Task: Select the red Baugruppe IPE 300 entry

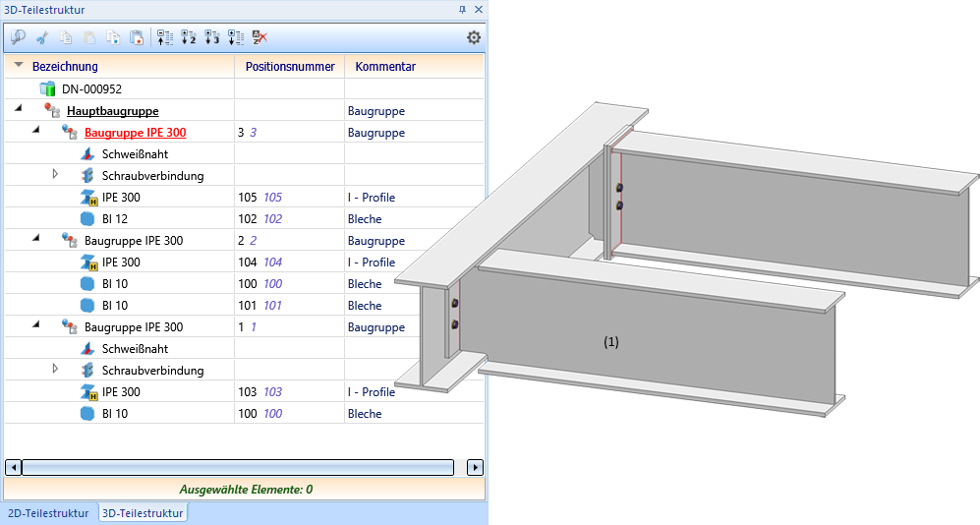Action: [136, 133]
